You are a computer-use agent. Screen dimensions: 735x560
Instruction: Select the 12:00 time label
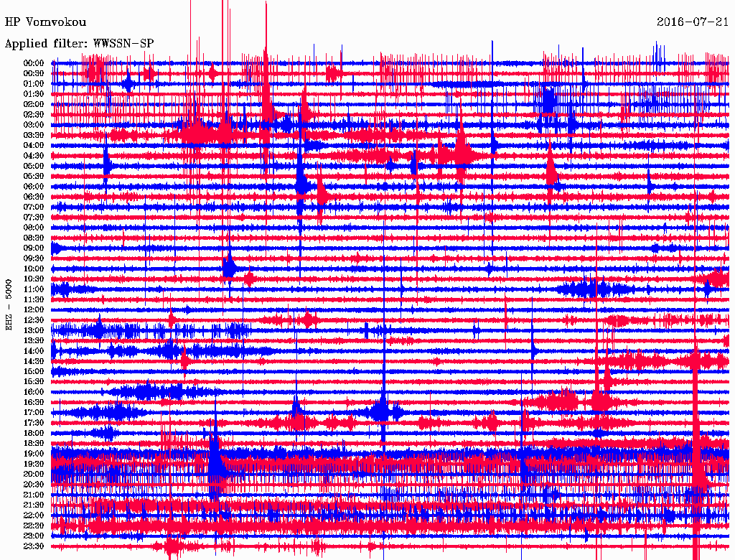[34, 309]
